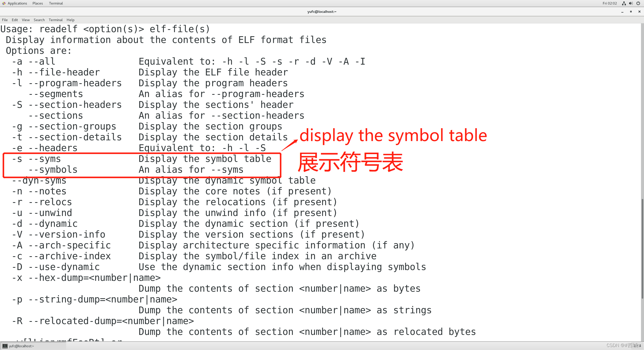The width and height of the screenshot is (644, 350).
Task: Click the '-D --use-dynamic' option text
Action: [56, 267]
